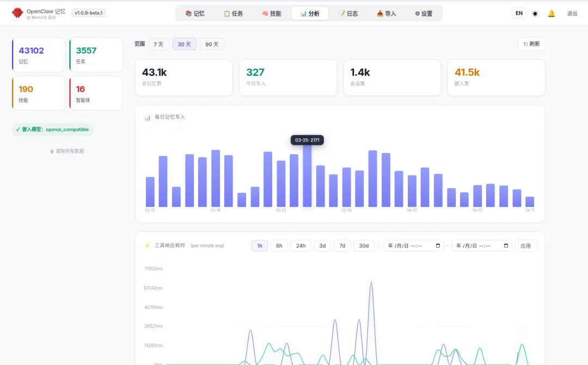Click 清除所有数据 to clear all data

pos(67,151)
